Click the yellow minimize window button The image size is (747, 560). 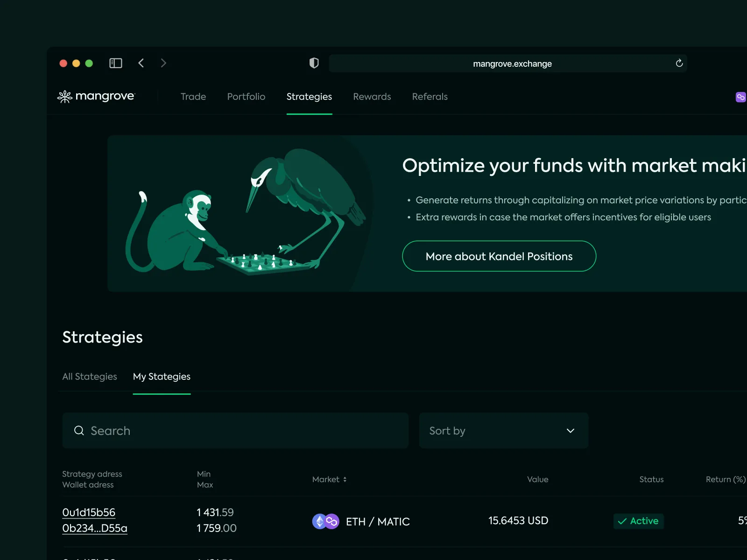pyautogui.click(x=76, y=63)
